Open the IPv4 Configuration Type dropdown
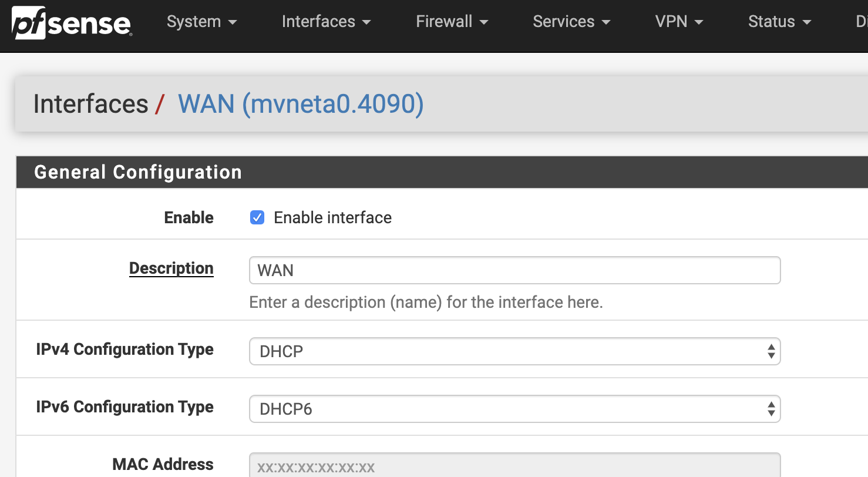868x477 pixels. click(x=514, y=351)
